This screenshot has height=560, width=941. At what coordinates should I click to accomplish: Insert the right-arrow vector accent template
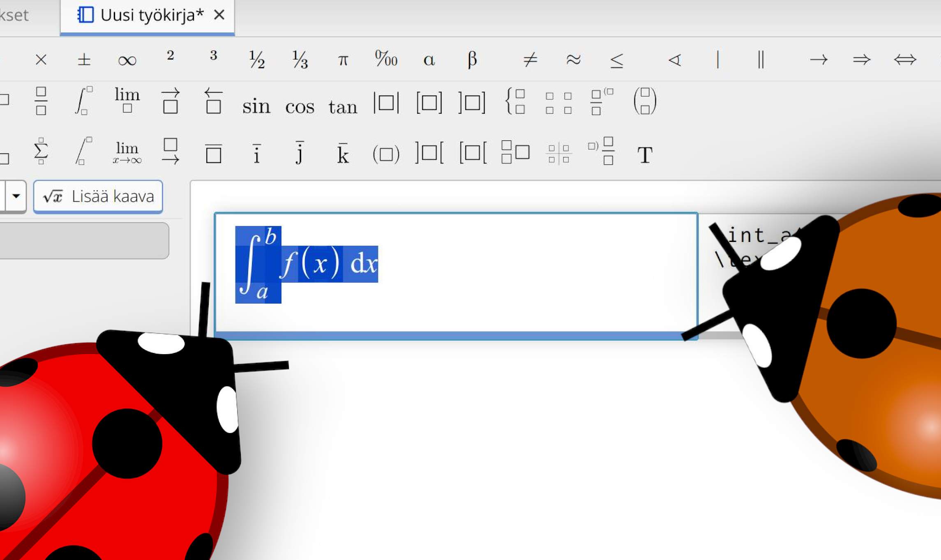click(171, 101)
